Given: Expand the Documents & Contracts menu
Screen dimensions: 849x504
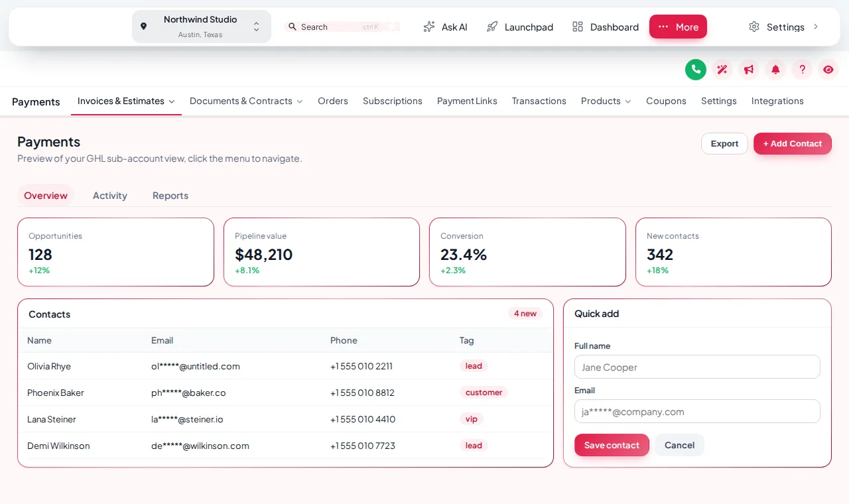Looking at the screenshot, I should 246,101.
